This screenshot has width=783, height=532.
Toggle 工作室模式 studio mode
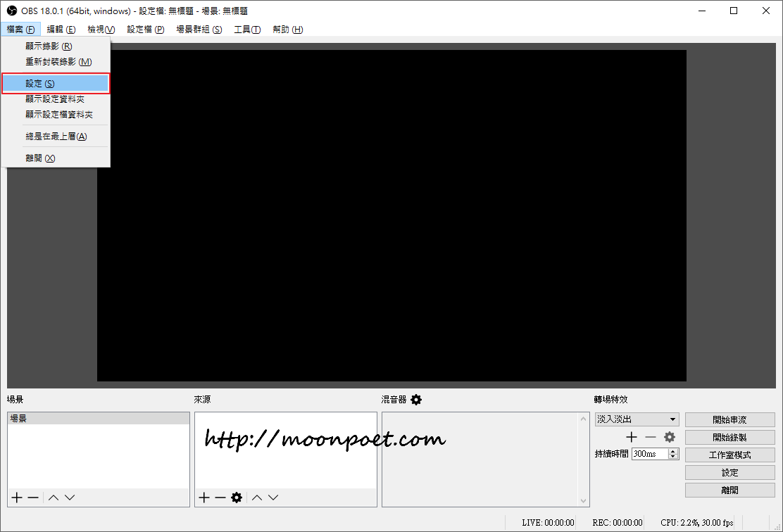[x=729, y=455]
